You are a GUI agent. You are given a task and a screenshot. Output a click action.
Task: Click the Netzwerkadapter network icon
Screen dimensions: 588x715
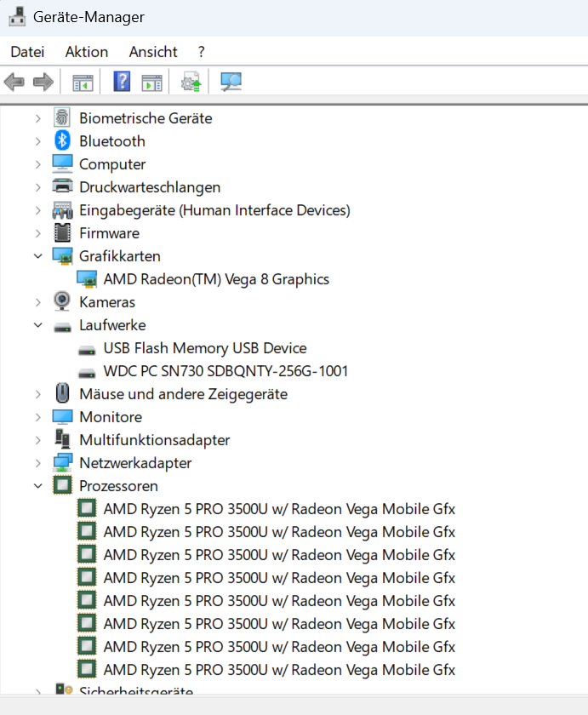coord(62,462)
